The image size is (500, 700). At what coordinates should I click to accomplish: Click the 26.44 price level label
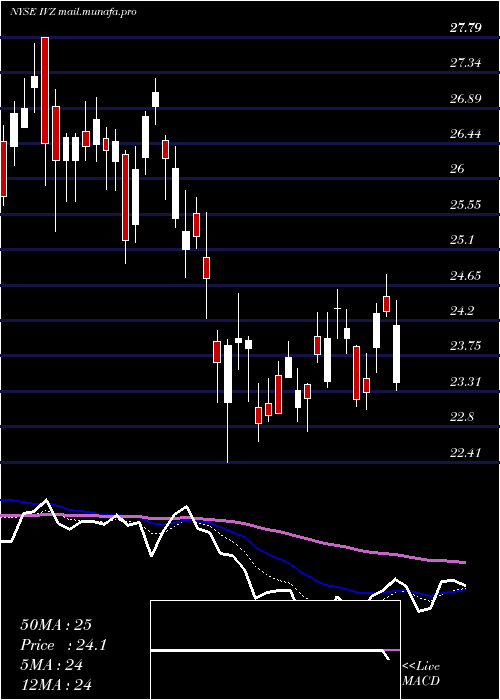tap(465, 134)
